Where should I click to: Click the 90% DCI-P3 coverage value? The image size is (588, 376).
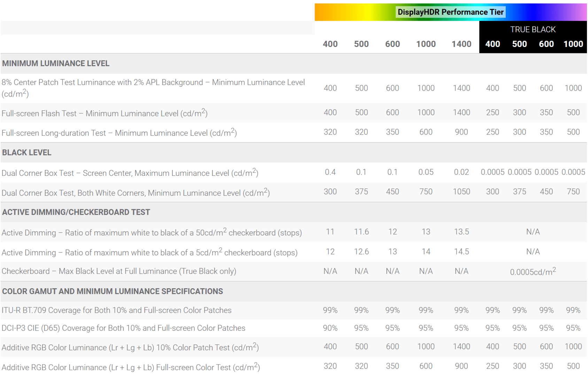(x=330, y=328)
